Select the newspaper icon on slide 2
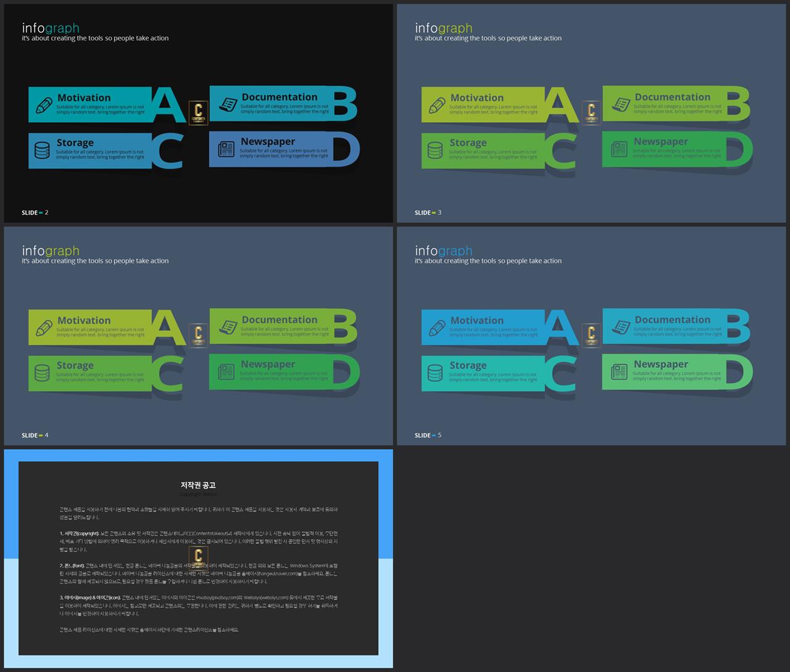Image resolution: width=790 pixels, height=672 pixels. 227,149
